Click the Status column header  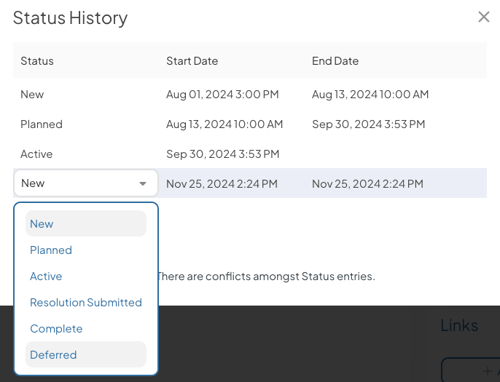[37, 61]
